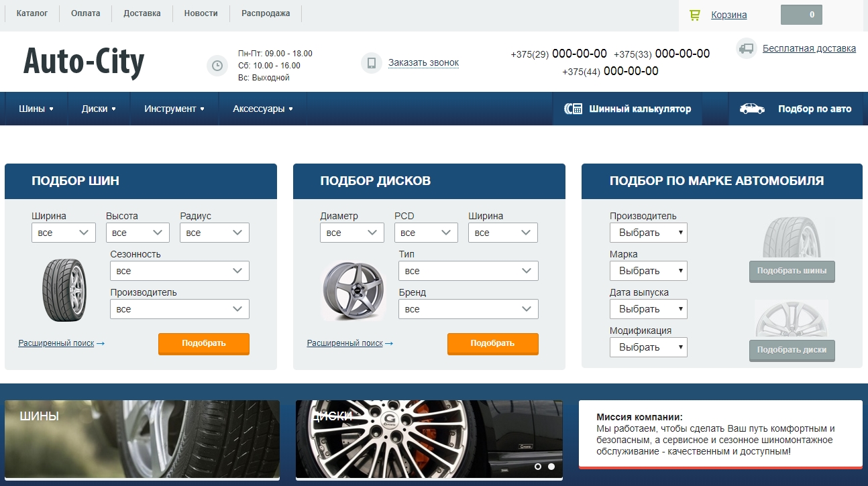Open the Диаметр dropdown
868x486 pixels.
(x=352, y=233)
